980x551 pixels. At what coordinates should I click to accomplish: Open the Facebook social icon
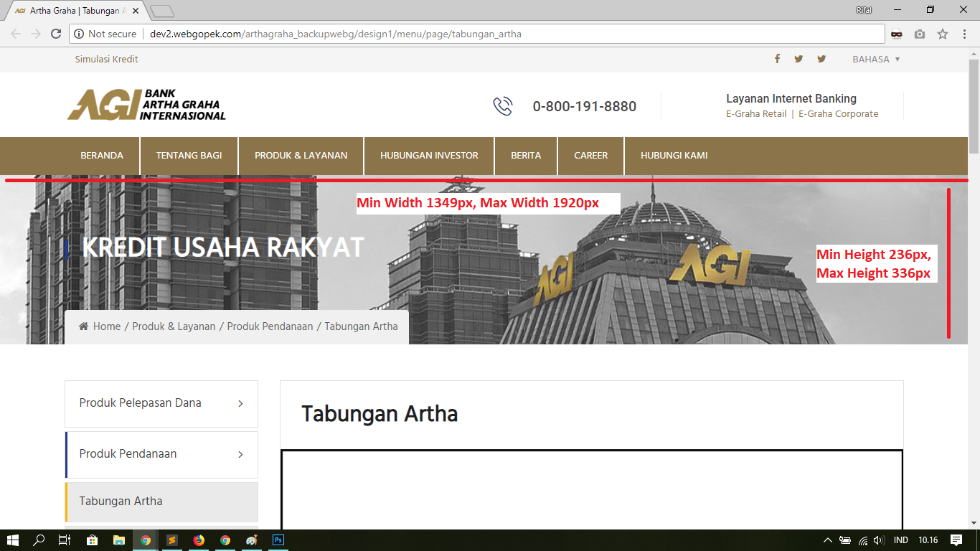point(777,59)
